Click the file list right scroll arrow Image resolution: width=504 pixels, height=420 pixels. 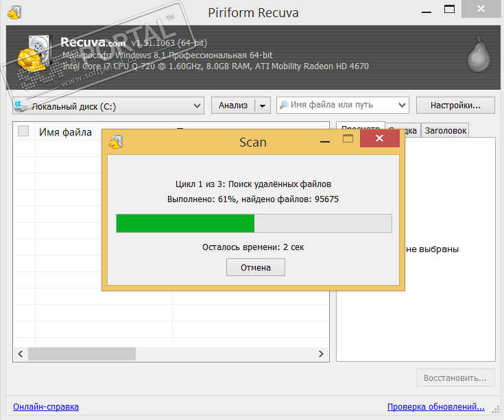coord(321,354)
